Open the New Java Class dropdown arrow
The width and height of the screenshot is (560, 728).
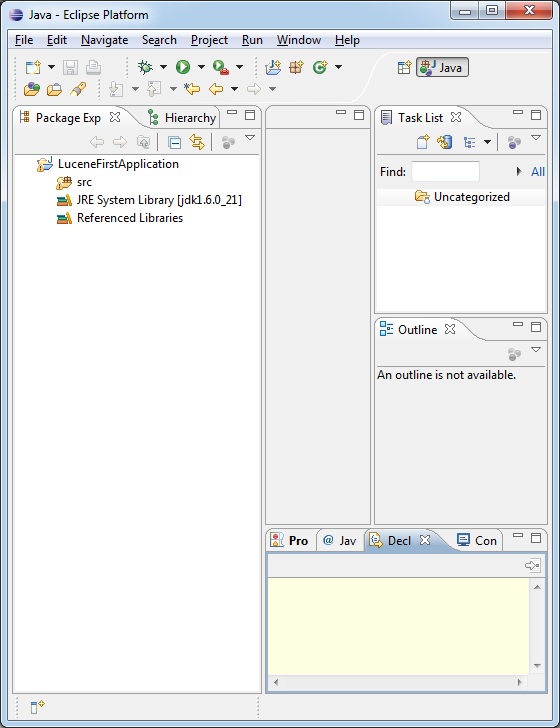coord(339,67)
